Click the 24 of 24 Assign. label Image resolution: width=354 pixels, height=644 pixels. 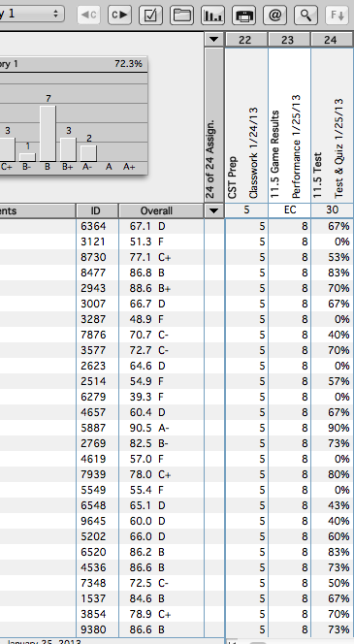[x=209, y=159]
